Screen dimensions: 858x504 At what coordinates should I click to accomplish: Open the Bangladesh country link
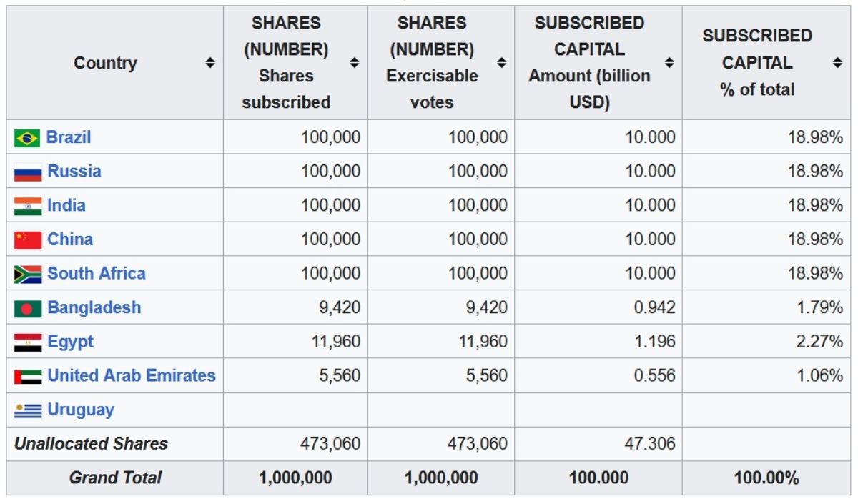pyautogui.click(x=94, y=307)
